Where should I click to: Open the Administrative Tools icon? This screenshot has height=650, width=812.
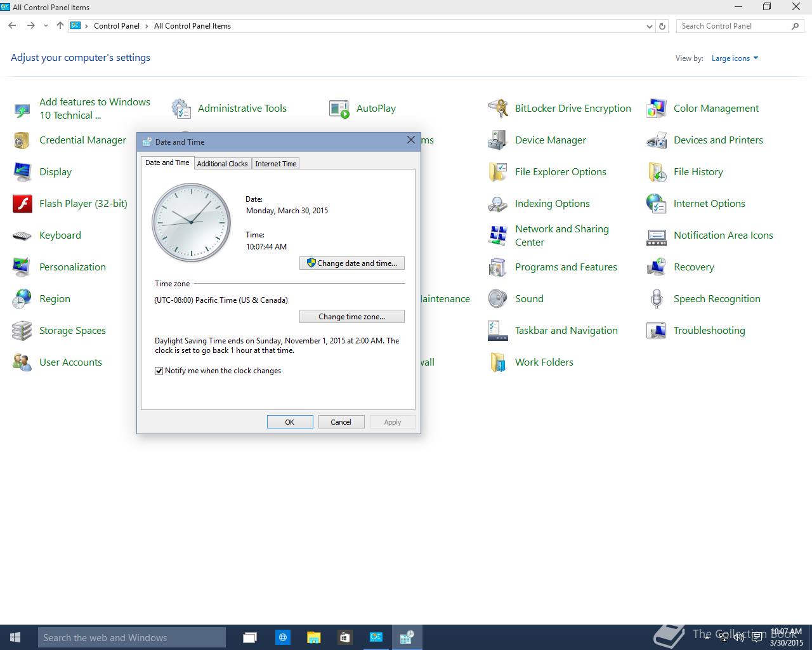pyautogui.click(x=181, y=109)
